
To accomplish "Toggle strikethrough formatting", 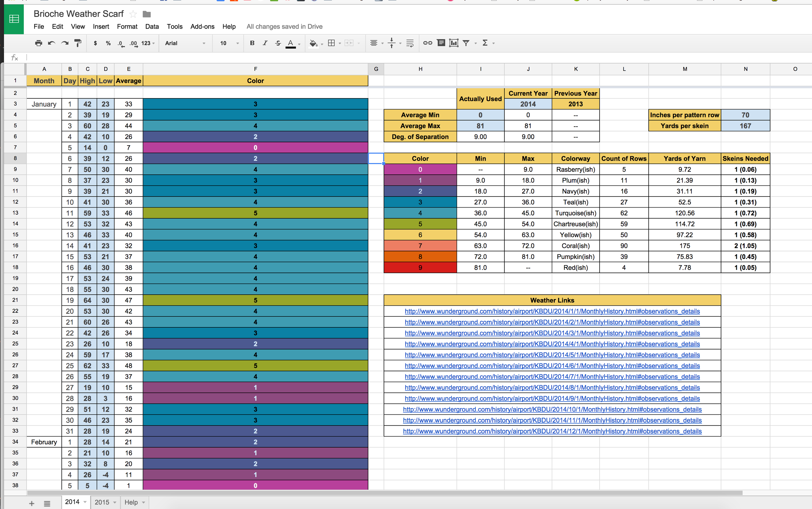I will (278, 43).
